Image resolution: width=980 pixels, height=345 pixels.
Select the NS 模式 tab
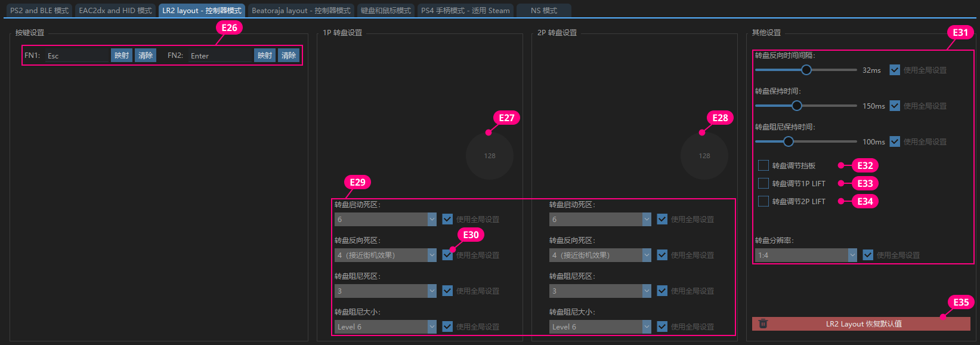[543, 10]
